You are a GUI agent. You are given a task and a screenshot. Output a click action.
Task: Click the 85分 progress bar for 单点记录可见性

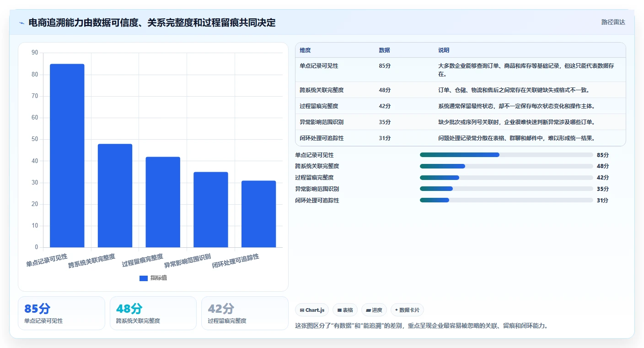506,155
